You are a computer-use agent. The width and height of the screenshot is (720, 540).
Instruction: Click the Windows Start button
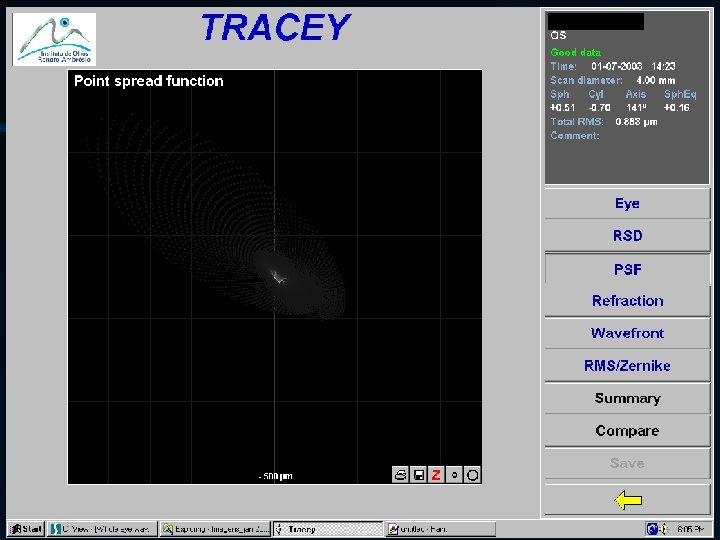coord(26,529)
